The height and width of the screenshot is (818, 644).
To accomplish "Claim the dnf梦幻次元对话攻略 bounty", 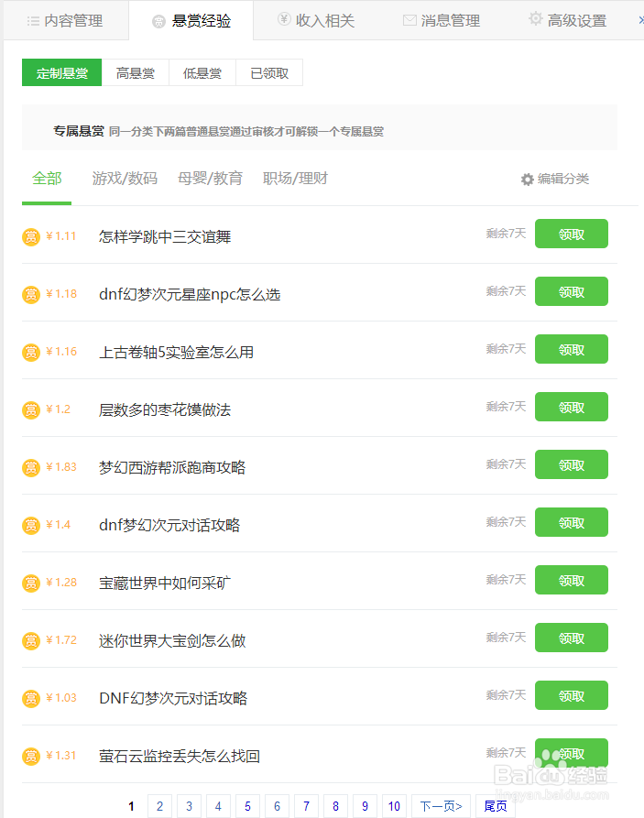I will click(571, 522).
